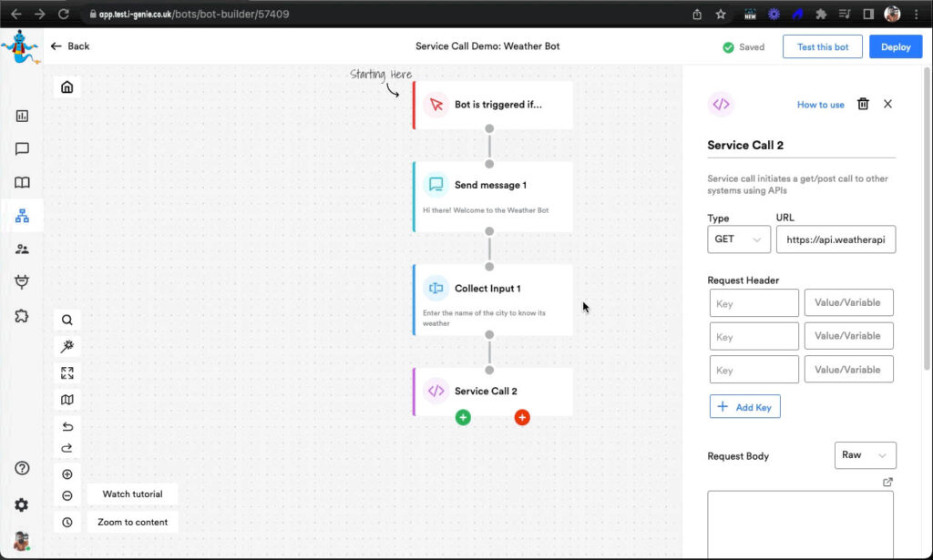Click the magic wand auto-arrange icon
Image resolution: width=933 pixels, height=560 pixels.
[x=67, y=346]
